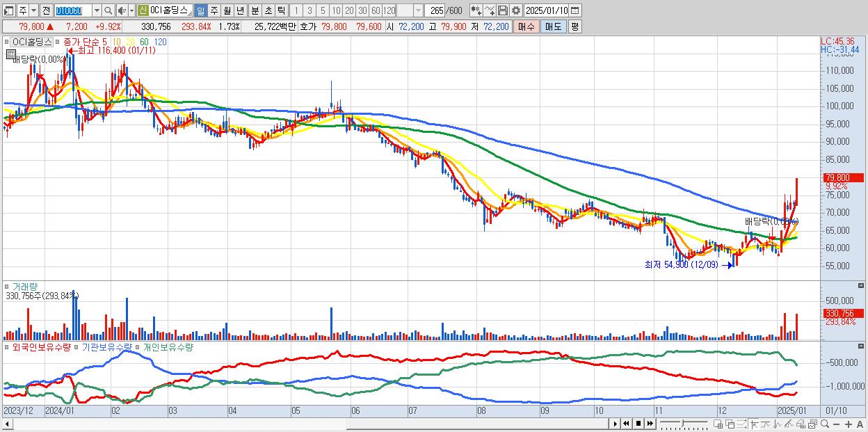This screenshot has height=432, width=868.
Task: Open the dropdown arrow next to speaker icon
Action: (131, 10)
